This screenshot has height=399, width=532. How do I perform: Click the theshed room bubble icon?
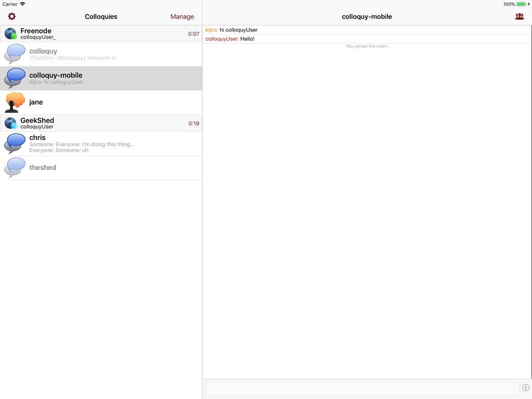(x=15, y=168)
